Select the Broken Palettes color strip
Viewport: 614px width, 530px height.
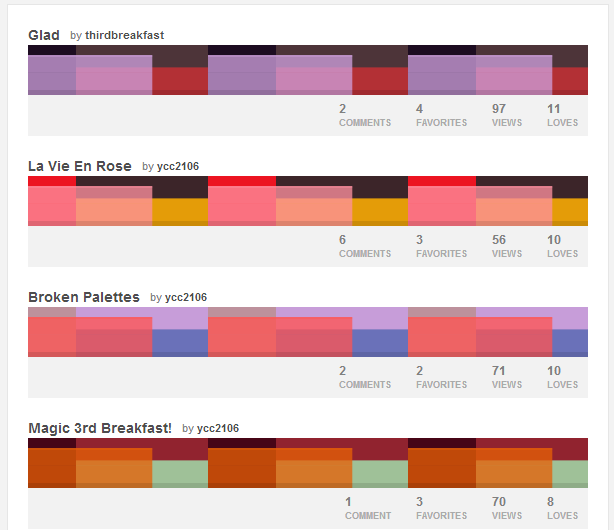[x=307, y=332]
